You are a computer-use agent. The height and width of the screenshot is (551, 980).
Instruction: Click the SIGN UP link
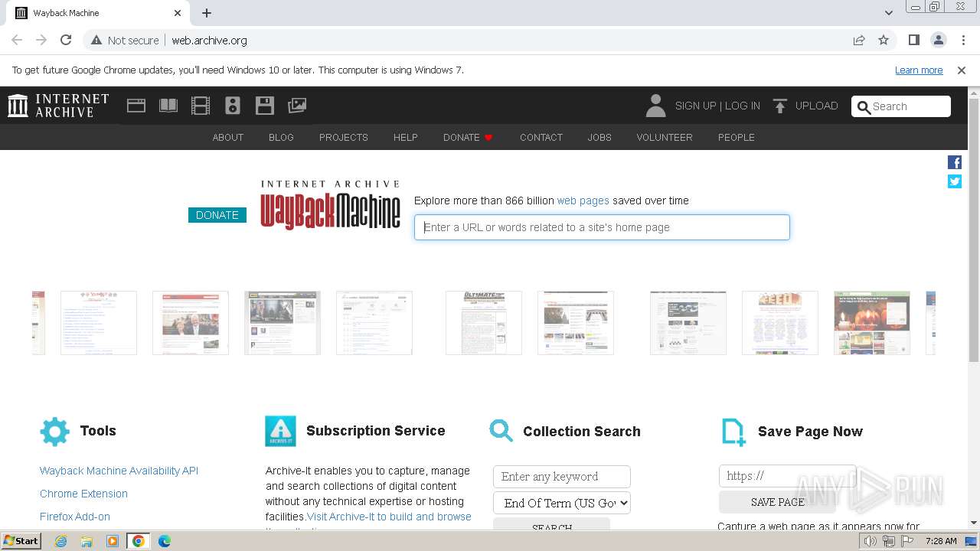695,106
